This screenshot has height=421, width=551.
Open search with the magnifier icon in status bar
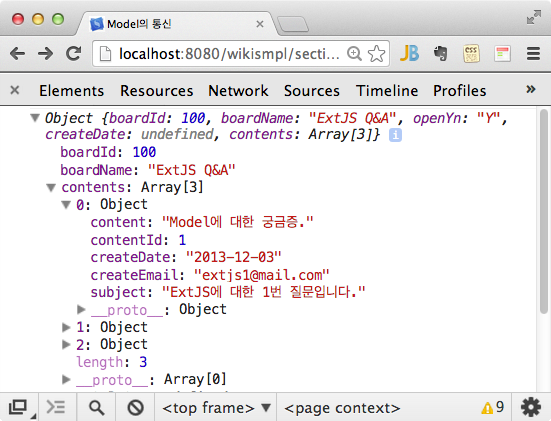[96, 408]
